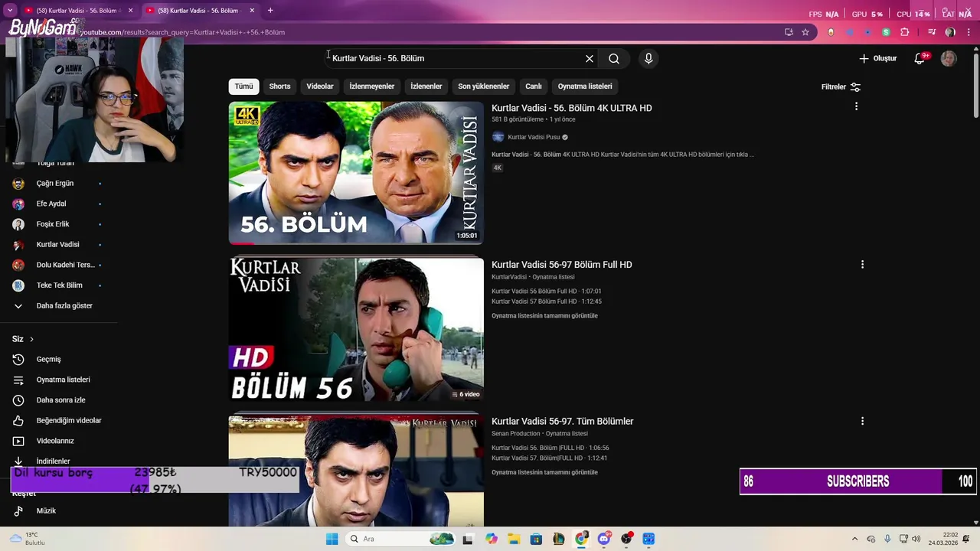Click the Windows taskbar search field
The image size is (980, 551).
click(400, 539)
